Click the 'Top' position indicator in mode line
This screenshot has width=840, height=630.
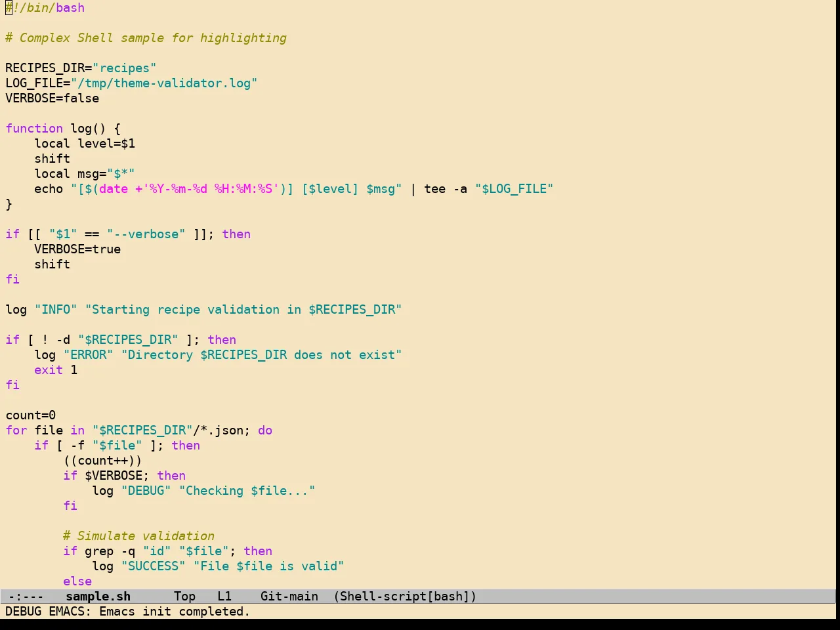185,597
